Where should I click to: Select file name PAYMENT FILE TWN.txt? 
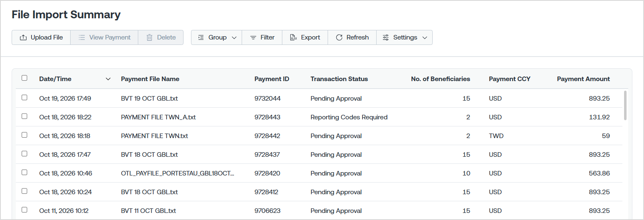(154, 136)
